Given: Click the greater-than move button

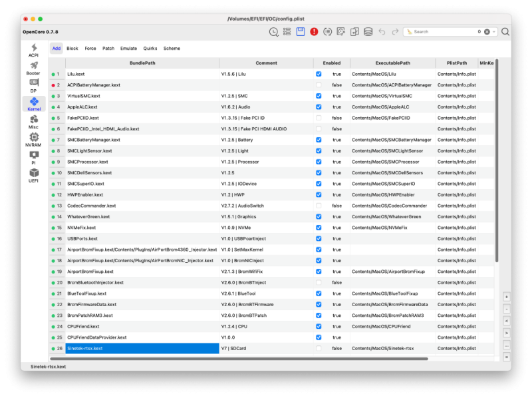Looking at the screenshot, I should point(507,333).
